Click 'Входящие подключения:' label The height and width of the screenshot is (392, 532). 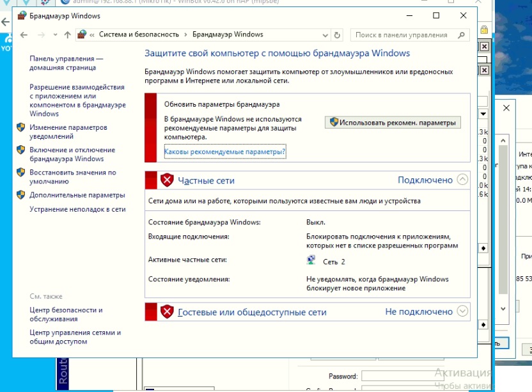[189, 237]
